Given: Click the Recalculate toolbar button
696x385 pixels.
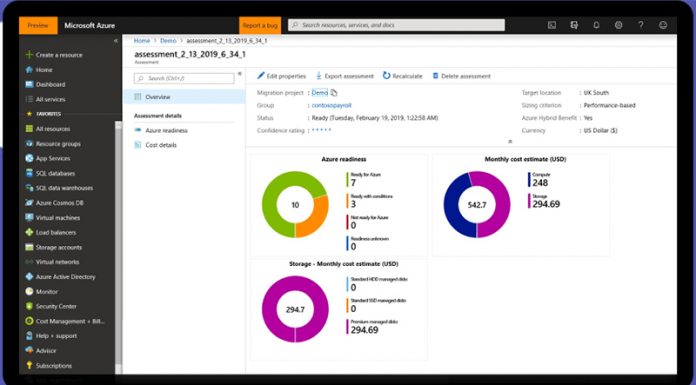Looking at the screenshot, I should coord(402,76).
